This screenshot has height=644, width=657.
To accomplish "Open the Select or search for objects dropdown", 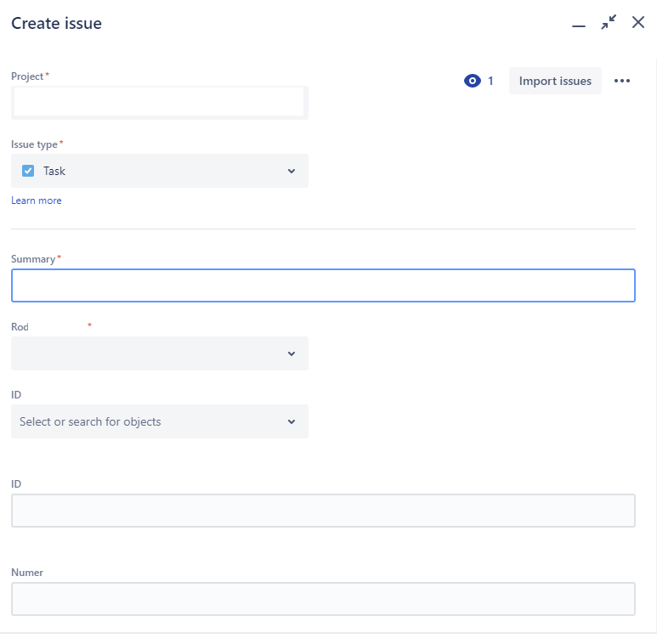I will pos(160,421).
